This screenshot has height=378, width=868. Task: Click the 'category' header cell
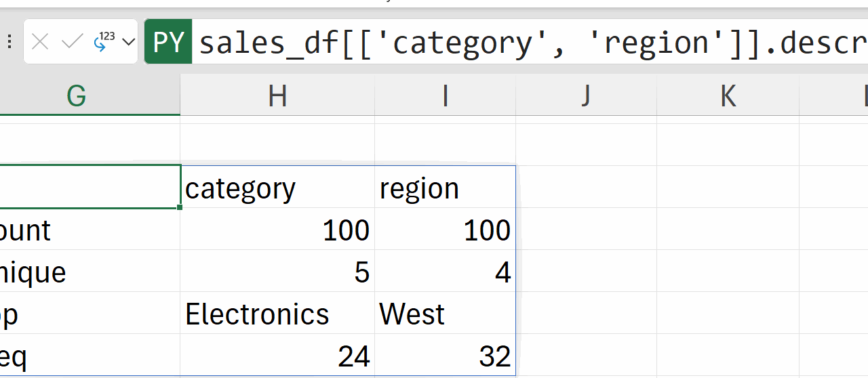tap(277, 188)
